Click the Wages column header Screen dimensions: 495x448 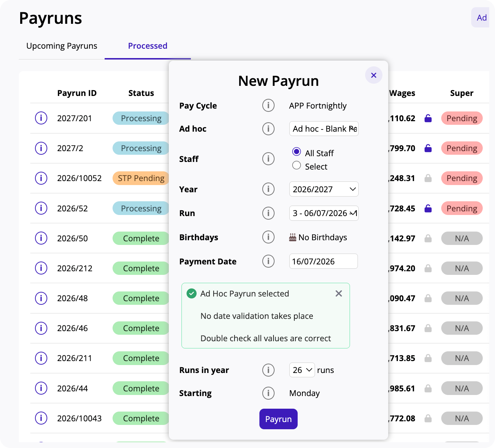point(402,93)
